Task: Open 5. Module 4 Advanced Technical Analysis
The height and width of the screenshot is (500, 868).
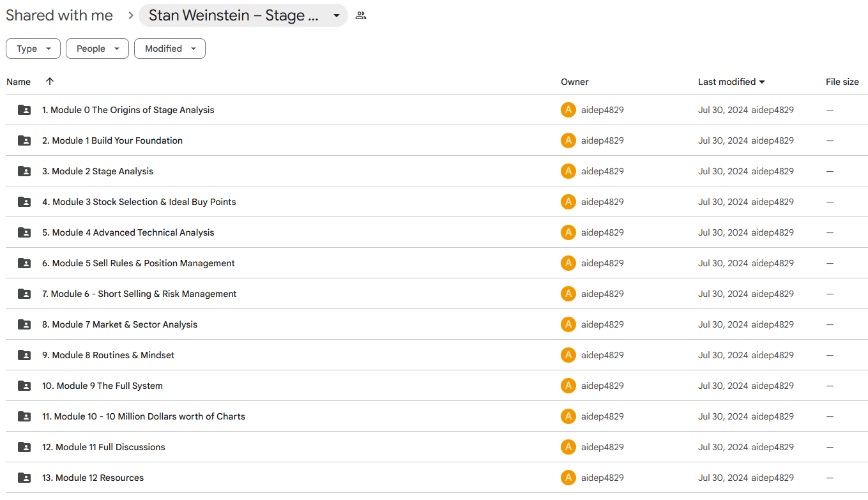Action: (x=128, y=232)
